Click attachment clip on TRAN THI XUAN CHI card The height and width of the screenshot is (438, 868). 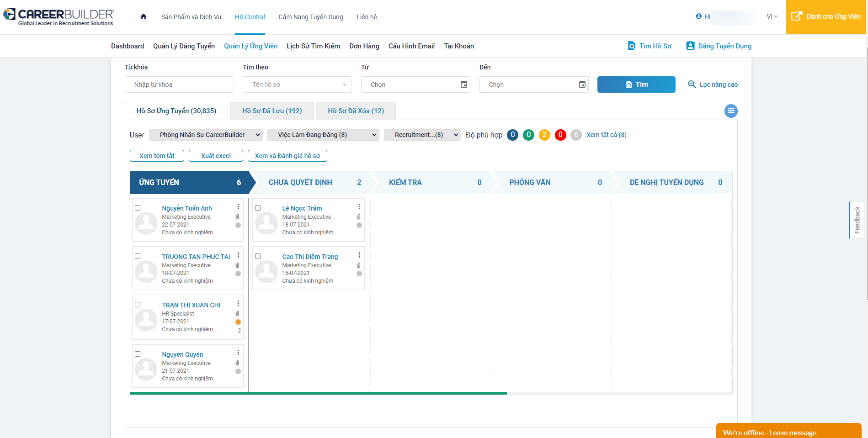(237, 314)
